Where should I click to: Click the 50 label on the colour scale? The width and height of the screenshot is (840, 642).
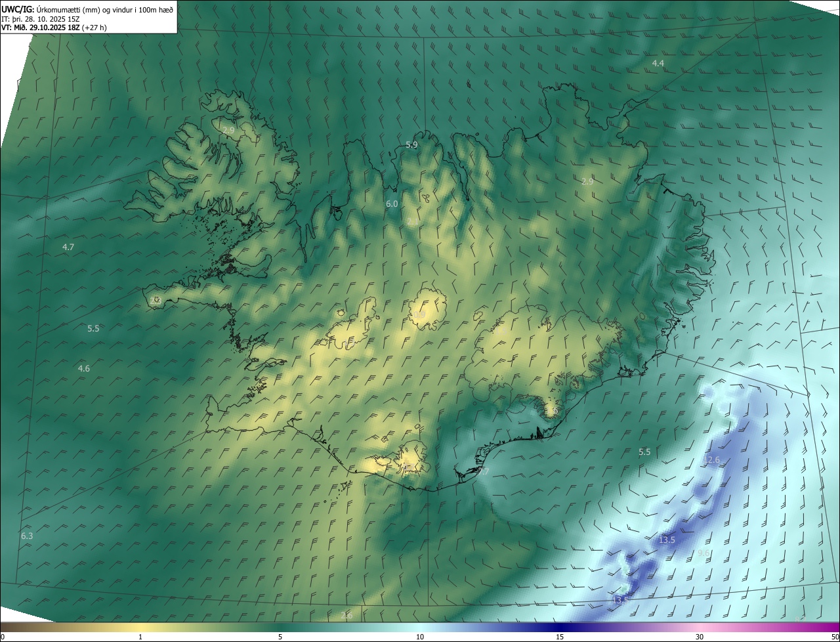835,637
